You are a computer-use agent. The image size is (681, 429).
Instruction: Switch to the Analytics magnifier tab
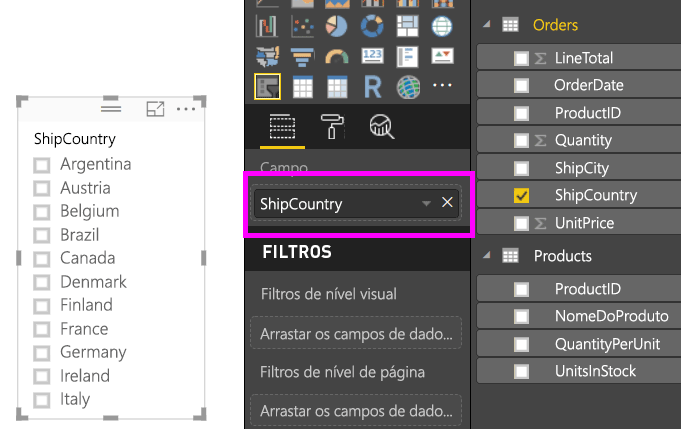382,127
